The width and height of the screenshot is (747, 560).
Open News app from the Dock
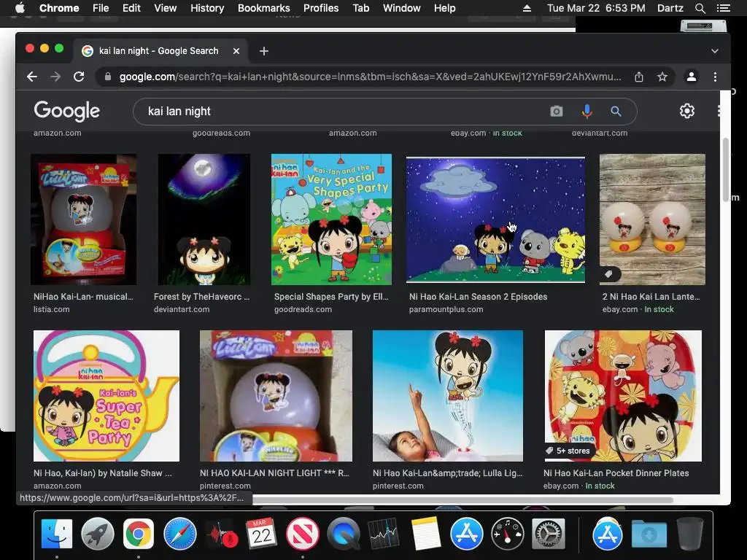coord(303,534)
